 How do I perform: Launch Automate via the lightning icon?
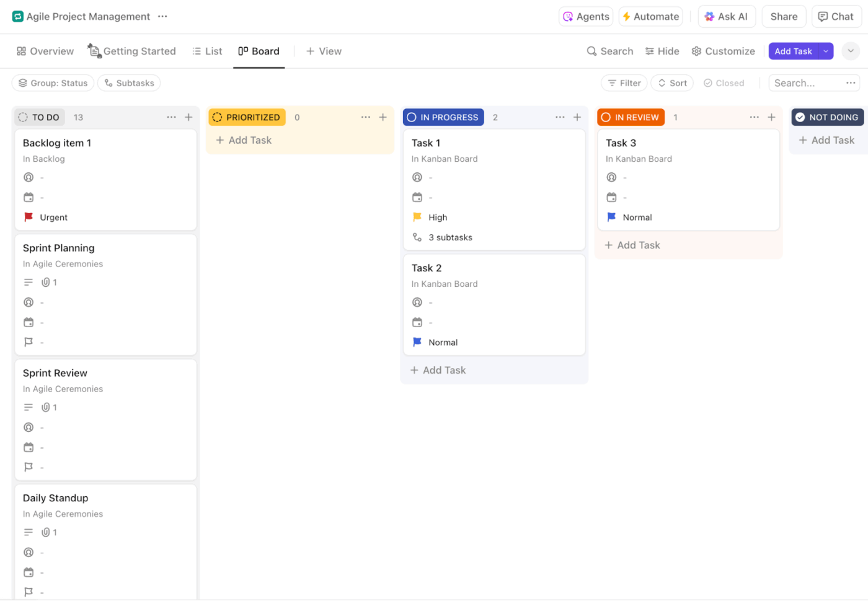click(x=650, y=16)
